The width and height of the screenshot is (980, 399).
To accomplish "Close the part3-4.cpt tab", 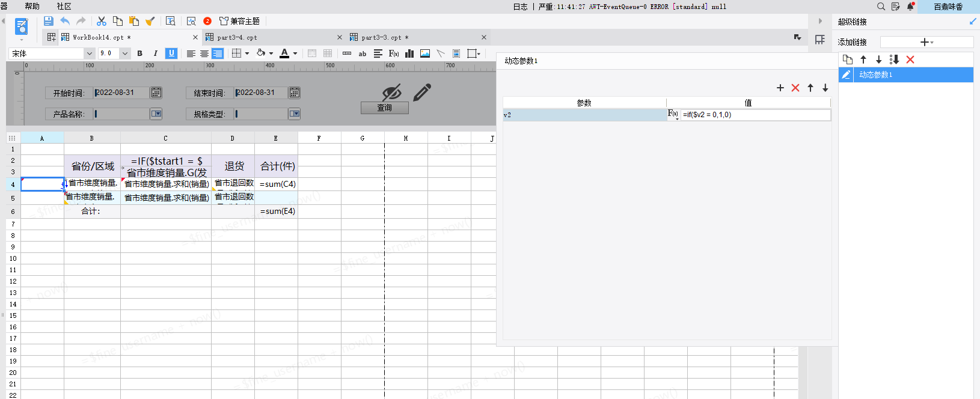I will coord(340,37).
